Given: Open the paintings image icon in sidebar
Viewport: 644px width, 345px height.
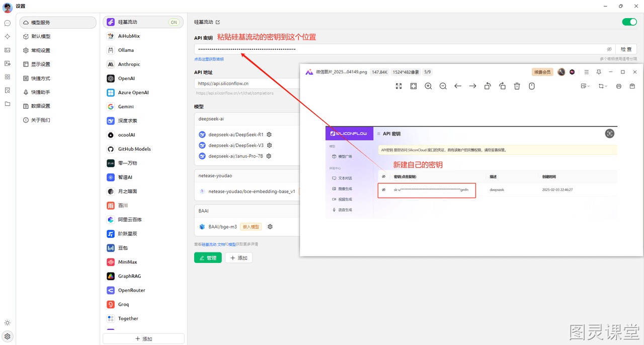Looking at the screenshot, I should pos(8,50).
